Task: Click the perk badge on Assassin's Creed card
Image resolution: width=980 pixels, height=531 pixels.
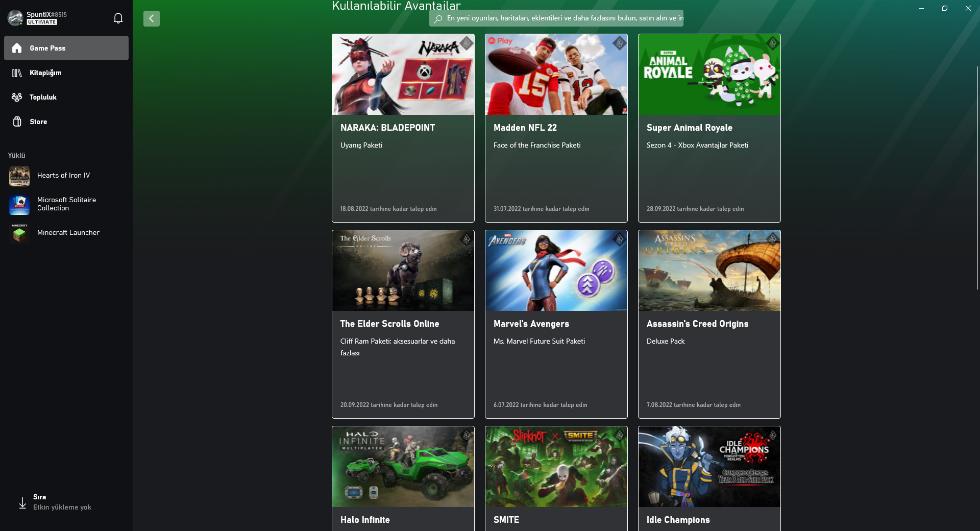Action: click(773, 239)
